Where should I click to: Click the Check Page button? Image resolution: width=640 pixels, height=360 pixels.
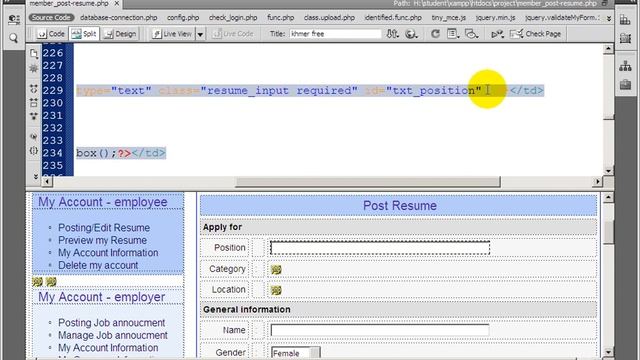click(536, 34)
